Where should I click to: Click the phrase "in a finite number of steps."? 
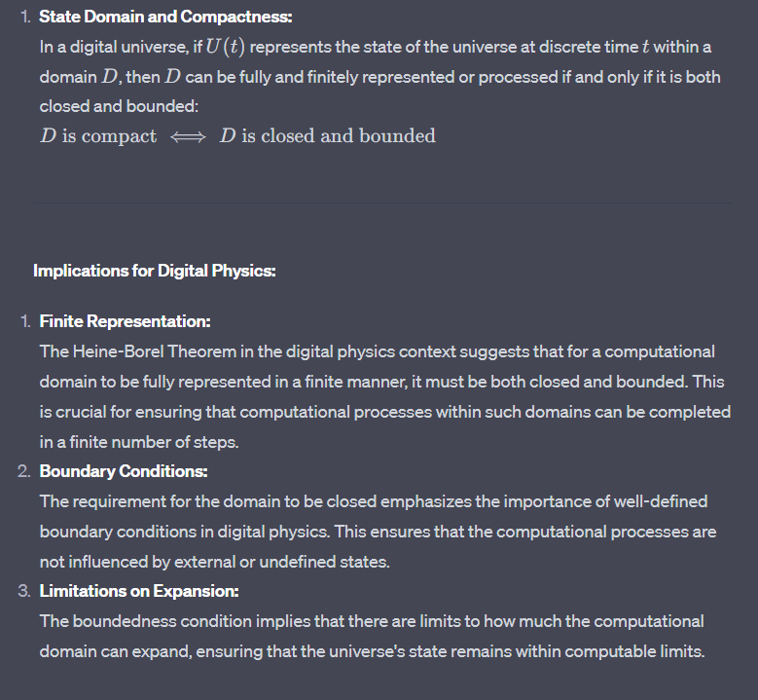[x=139, y=441]
